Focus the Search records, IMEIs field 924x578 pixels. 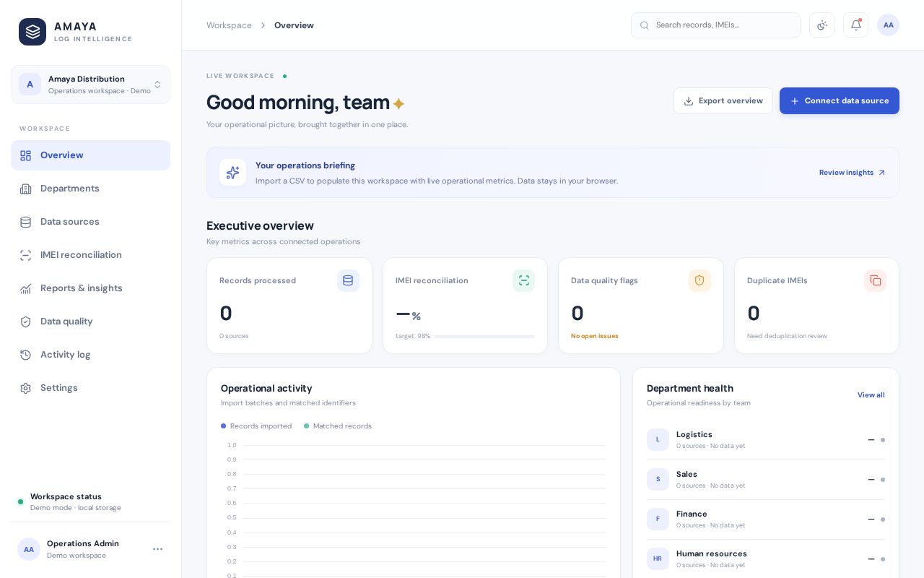pyautogui.click(x=715, y=25)
